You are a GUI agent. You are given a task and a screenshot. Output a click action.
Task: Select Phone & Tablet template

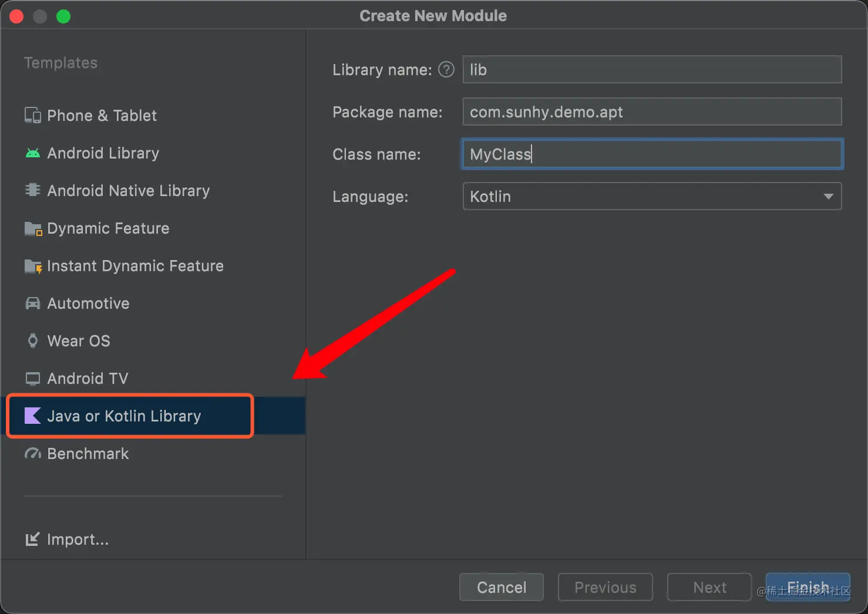tap(102, 116)
